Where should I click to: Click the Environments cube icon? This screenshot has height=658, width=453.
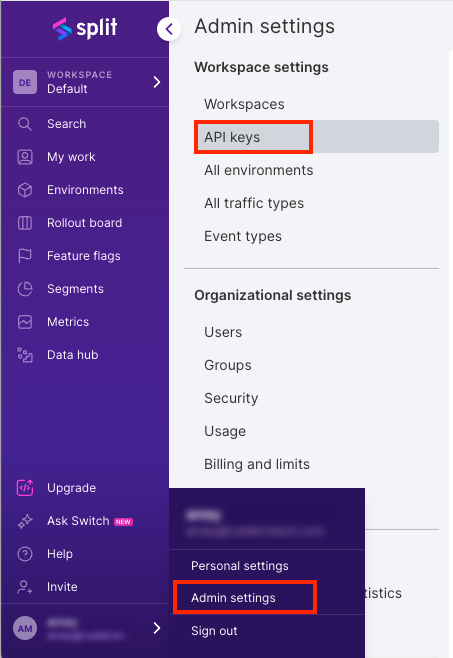click(x=25, y=190)
